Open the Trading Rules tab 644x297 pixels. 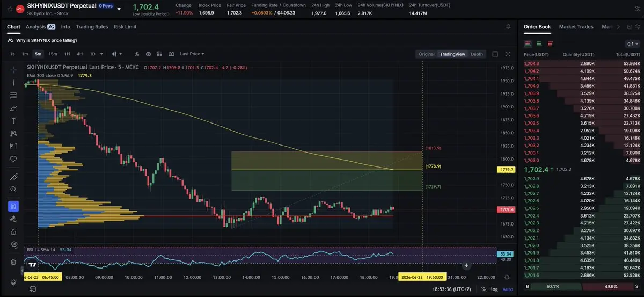coord(92,26)
